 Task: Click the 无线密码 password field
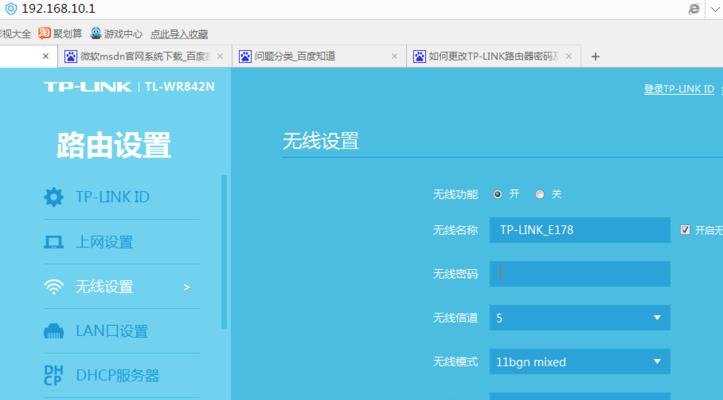pos(580,274)
